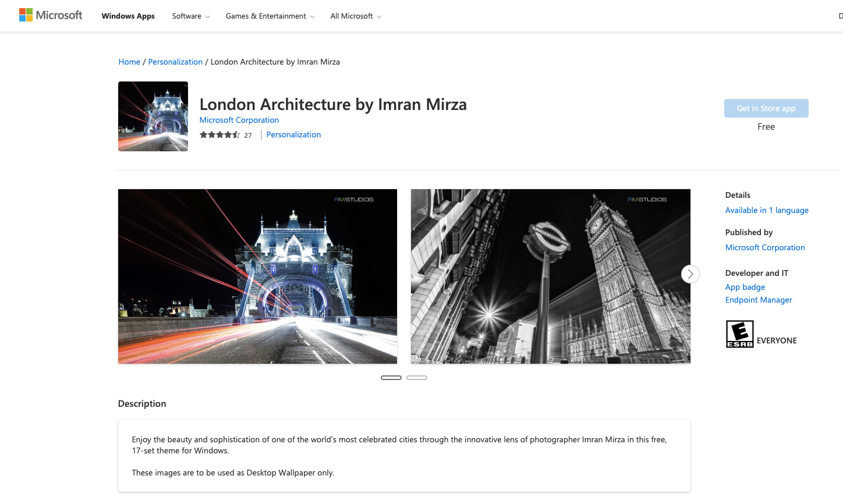Open the App badge link

coord(745,287)
